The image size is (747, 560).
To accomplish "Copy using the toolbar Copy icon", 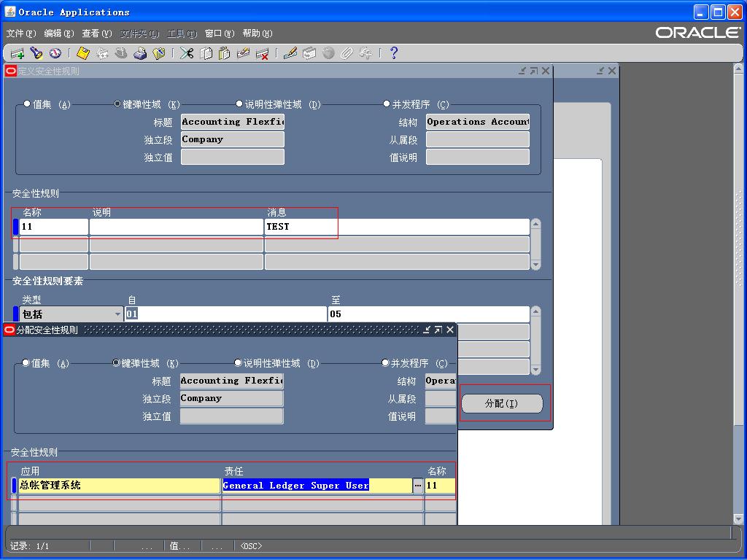I will 206,53.
